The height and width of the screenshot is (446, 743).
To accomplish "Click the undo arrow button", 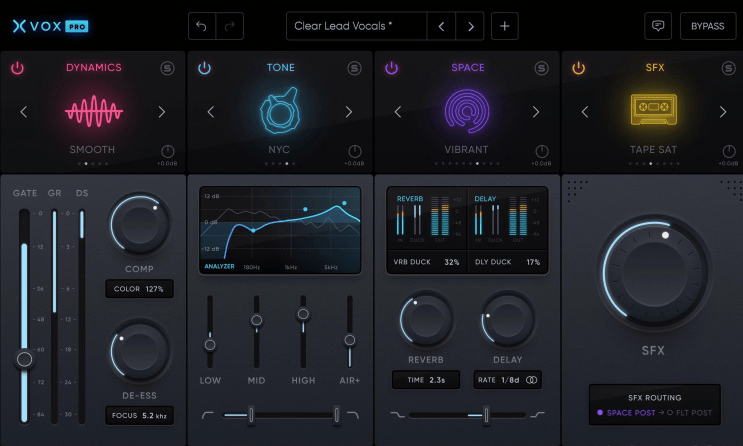I will (202, 26).
